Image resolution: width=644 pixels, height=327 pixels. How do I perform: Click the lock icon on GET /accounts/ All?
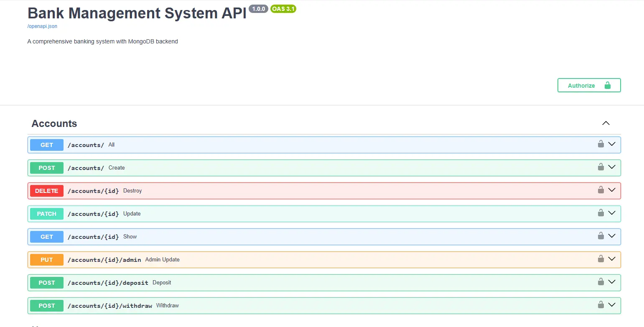(x=601, y=144)
